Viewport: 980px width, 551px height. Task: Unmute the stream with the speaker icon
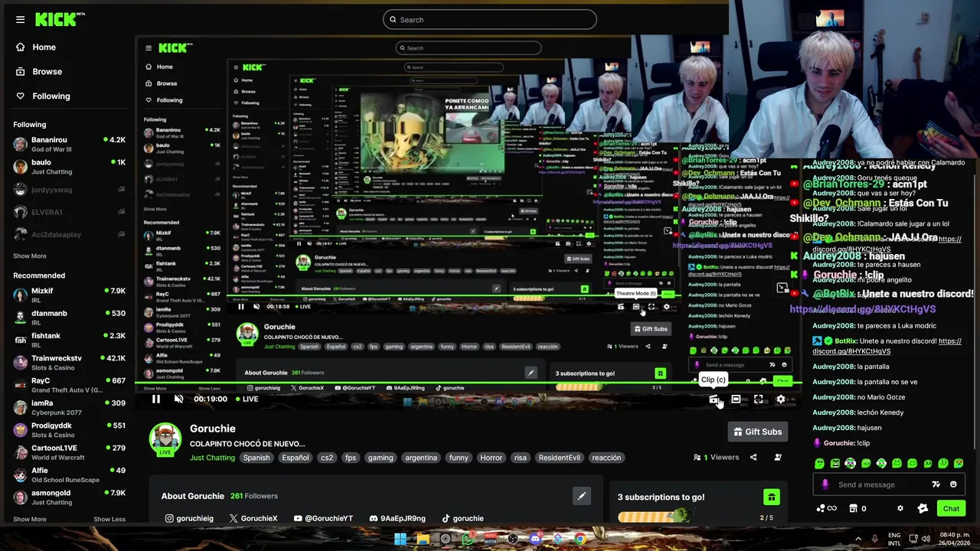click(179, 399)
